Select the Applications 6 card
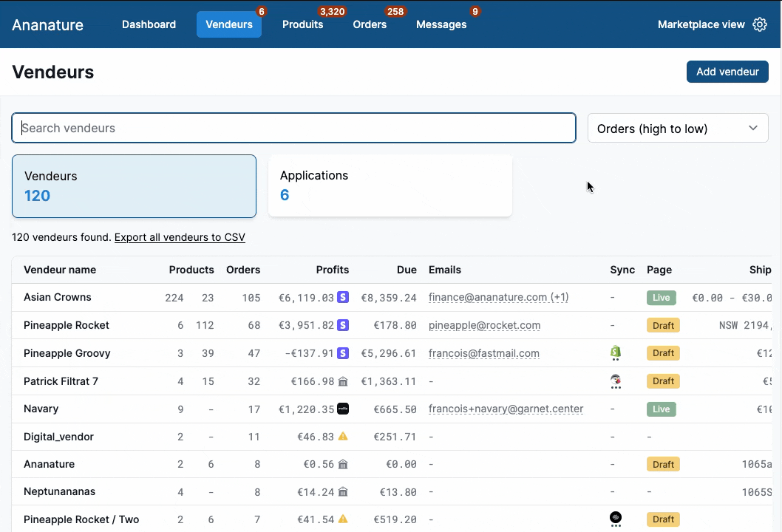The width and height of the screenshot is (782, 532). [x=390, y=185]
